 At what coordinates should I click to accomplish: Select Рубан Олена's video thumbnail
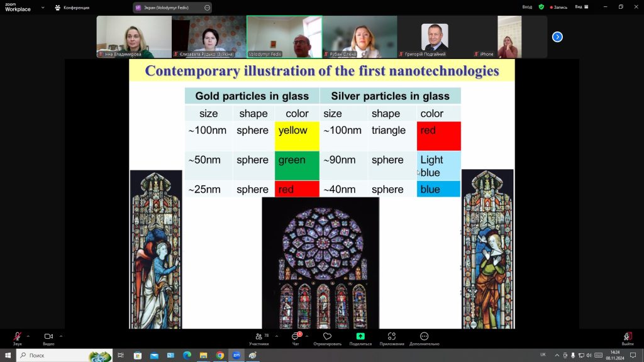click(x=359, y=36)
